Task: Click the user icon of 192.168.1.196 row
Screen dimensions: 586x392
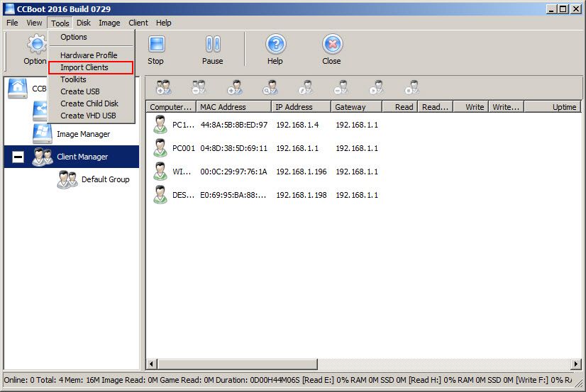Action: pyautogui.click(x=160, y=172)
